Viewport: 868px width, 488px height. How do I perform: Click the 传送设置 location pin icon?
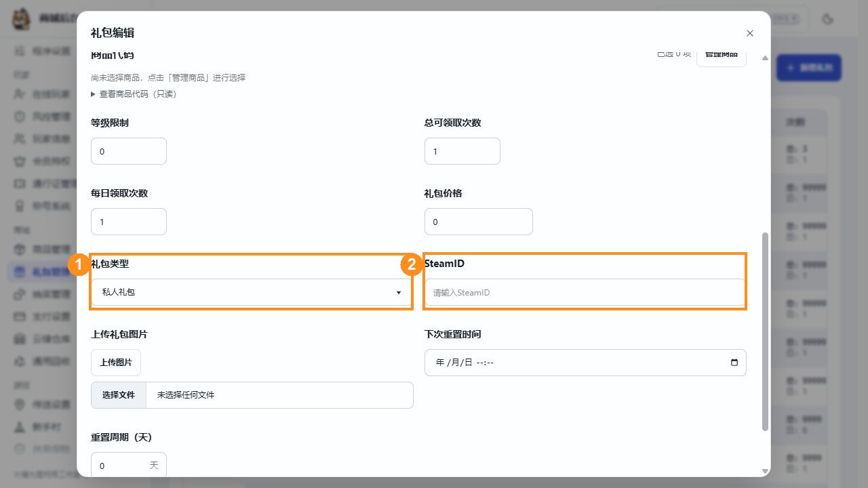click(20, 405)
